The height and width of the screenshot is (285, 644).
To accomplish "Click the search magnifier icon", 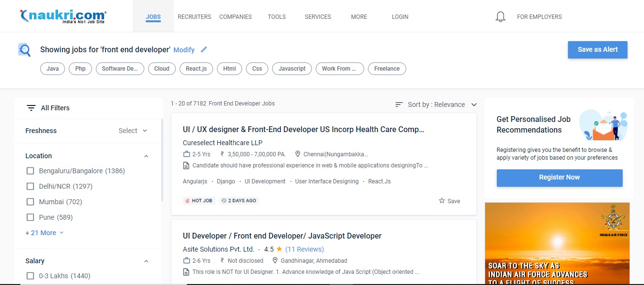I will click(24, 50).
